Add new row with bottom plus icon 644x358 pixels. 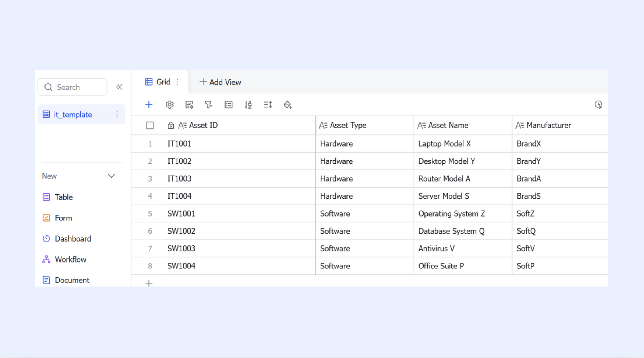click(149, 283)
